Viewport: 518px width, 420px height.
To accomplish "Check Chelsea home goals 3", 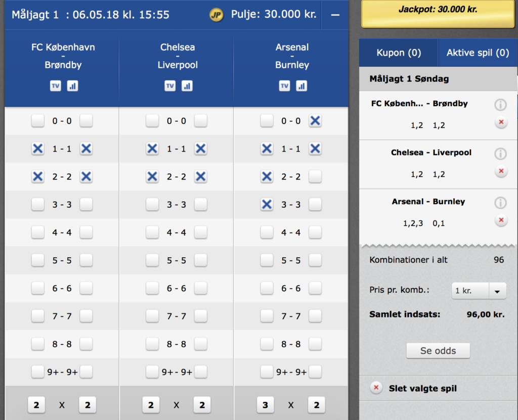I will [x=152, y=204].
